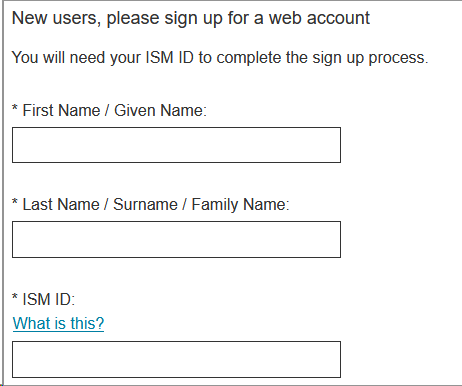Viewport: 462px width, 386px height.
Task: Click into the Last Name / Surname field
Action: (176, 239)
